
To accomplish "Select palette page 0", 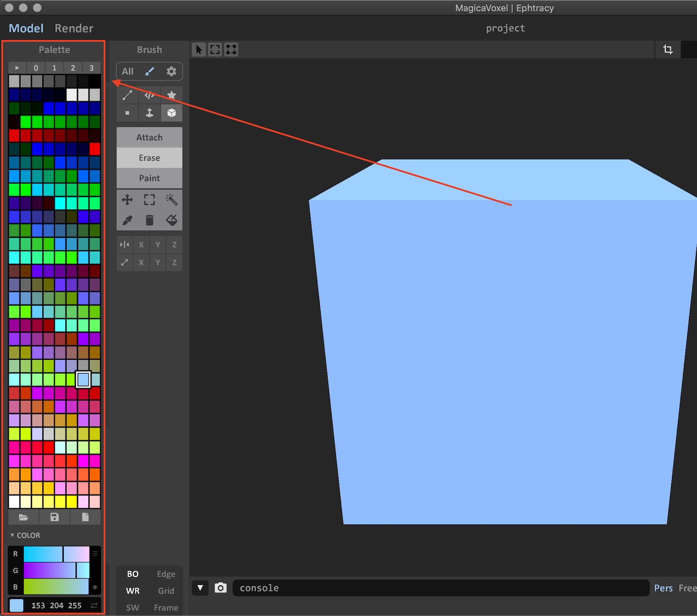I will (x=36, y=68).
